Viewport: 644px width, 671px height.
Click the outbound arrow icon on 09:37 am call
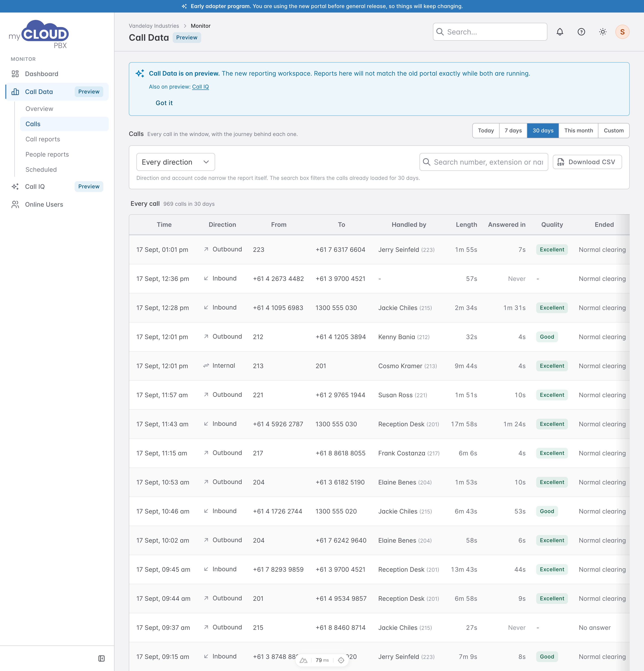click(x=206, y=627)
